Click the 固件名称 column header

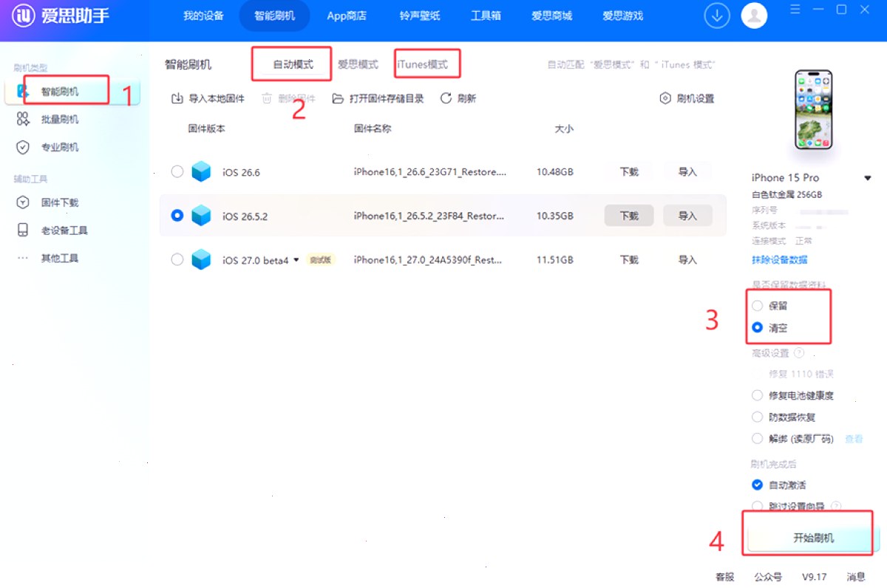coord(373,129)
